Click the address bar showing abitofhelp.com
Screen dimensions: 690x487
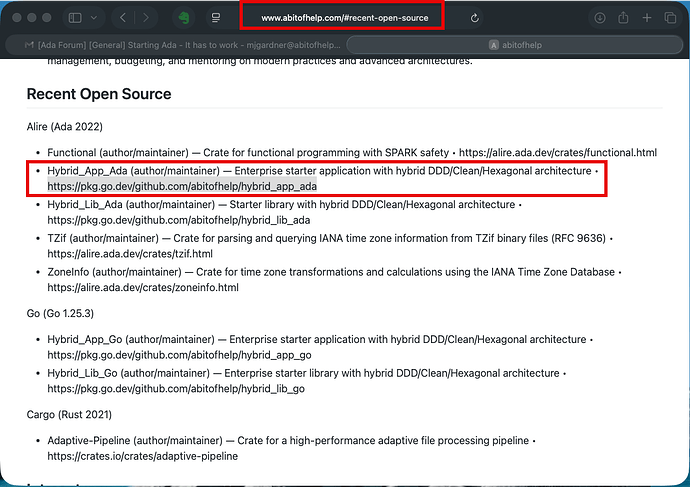tap(343, 18)
